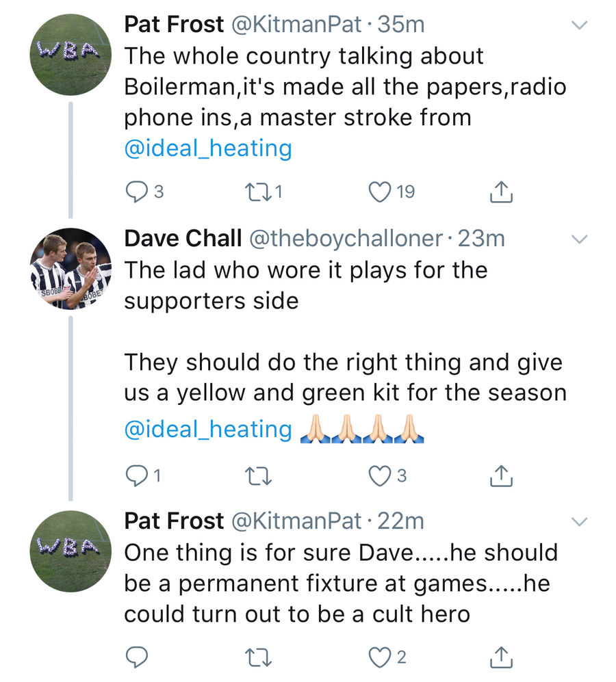Like the cult hero tweet with 2 likes

pyautogui.click(x=381, y=657)
